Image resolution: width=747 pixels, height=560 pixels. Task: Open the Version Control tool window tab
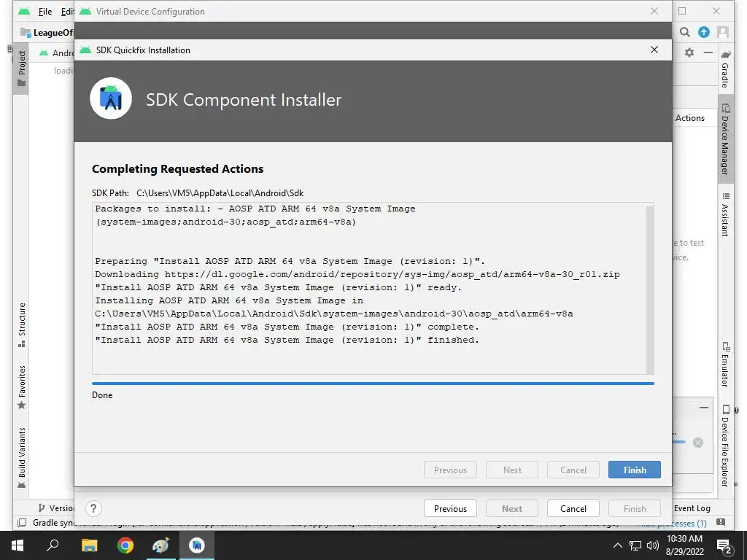pos(56,508)
